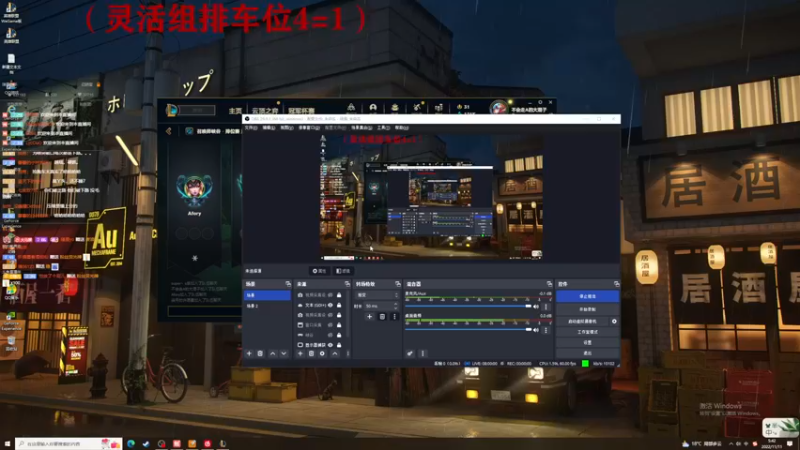This screenshot has height=450, width=800.
Task: Open source properties gear in Sources toolbar
Action: [322, 353]
